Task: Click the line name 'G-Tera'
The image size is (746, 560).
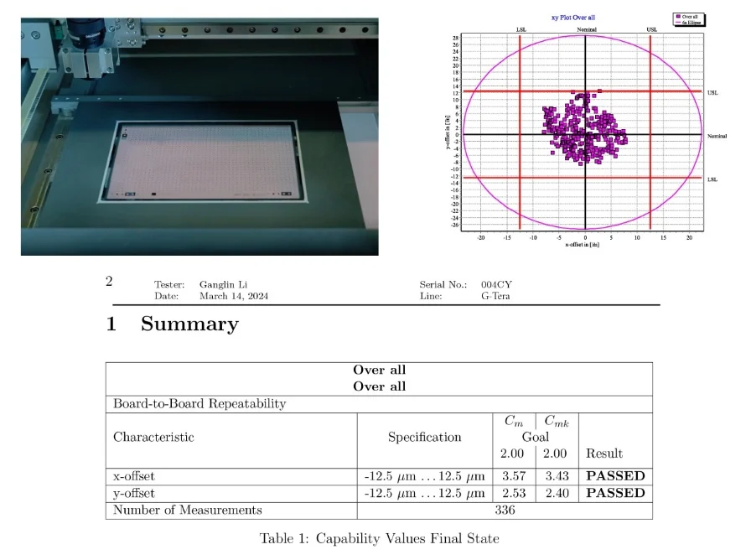Action: click(x=495, y=296)
